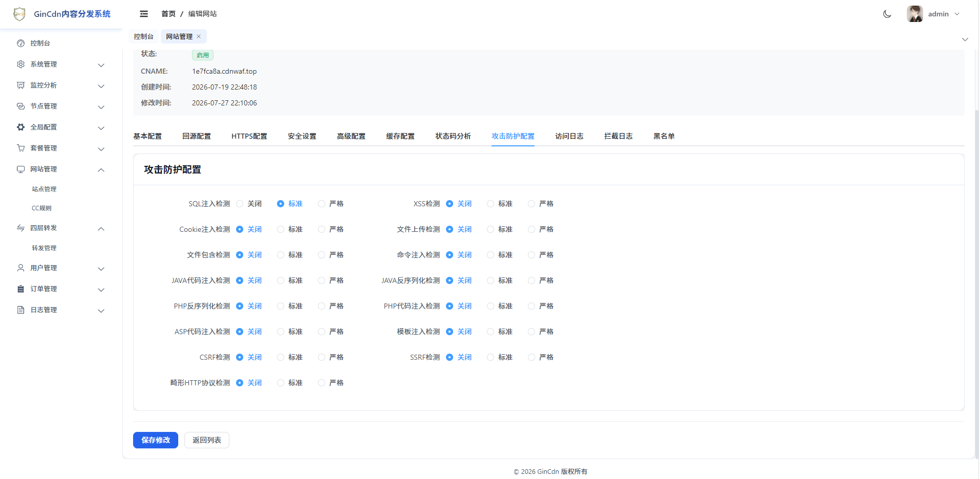This screenshot has height=479, width=980.
Task: Click the 系统管理 gear icon
Action: [x=20, y=64]
